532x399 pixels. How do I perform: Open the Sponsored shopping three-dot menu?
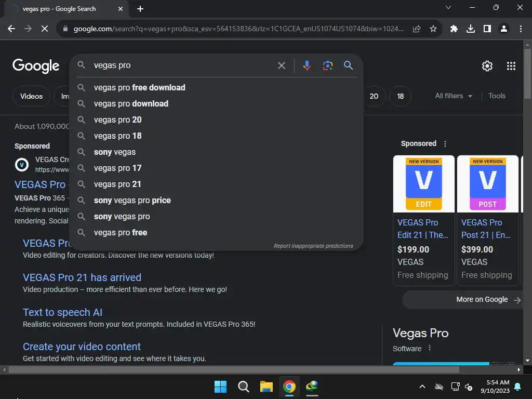(x=445, y=144)
